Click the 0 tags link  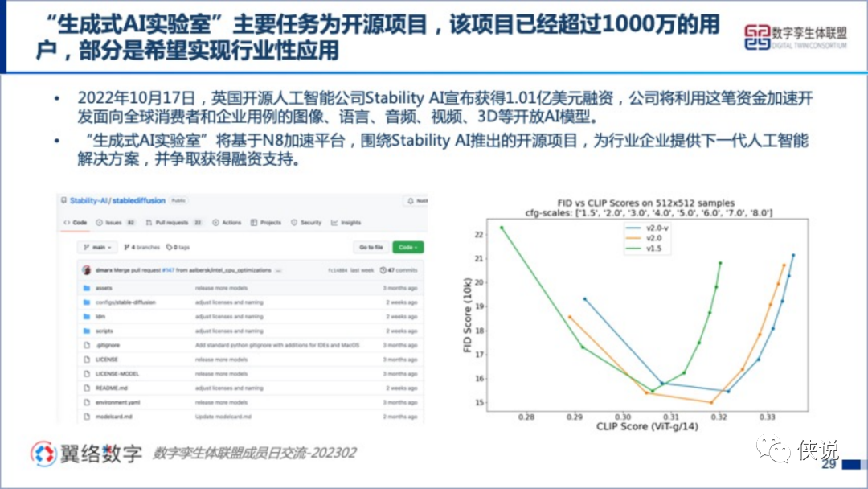click(178, 247)
